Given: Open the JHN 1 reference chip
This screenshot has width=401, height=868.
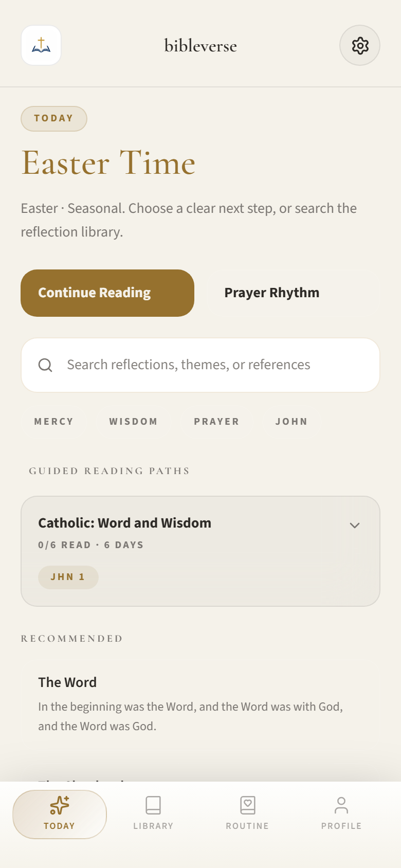Looking at the screenshot, I should (x=68, y=577).
